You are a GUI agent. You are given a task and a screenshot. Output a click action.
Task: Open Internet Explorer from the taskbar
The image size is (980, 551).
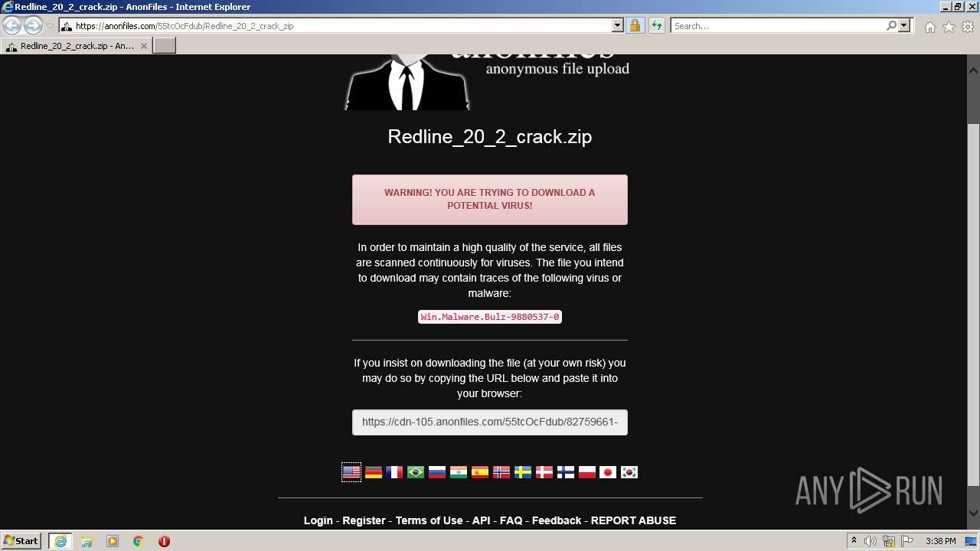point(60,541)
